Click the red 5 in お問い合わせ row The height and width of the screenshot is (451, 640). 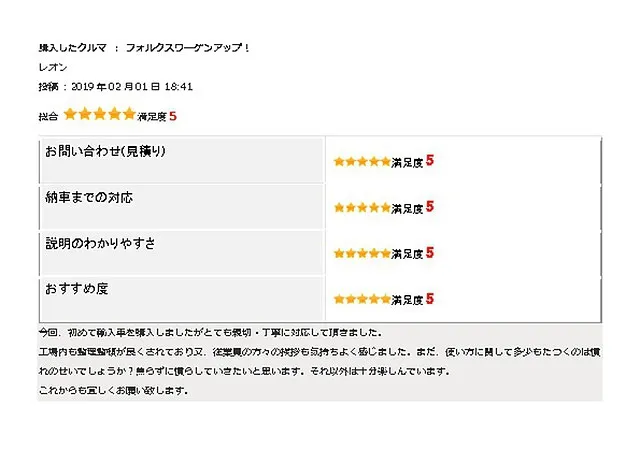point(429,160)
